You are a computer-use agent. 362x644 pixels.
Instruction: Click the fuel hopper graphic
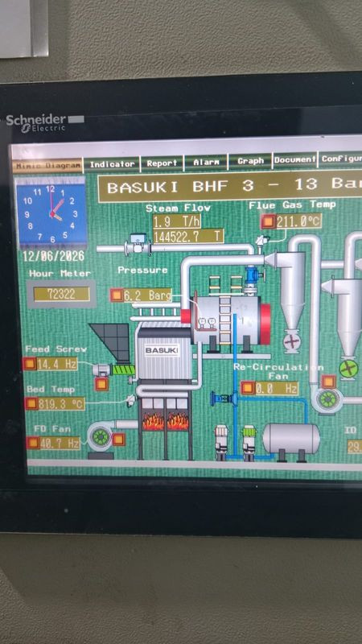[x=111, y=341]
